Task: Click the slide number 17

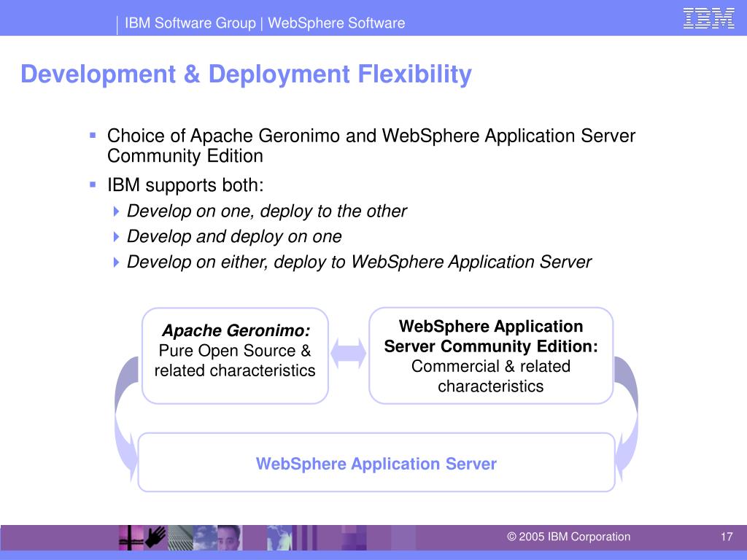Action: pyautogui.click(x=727, y=537)
